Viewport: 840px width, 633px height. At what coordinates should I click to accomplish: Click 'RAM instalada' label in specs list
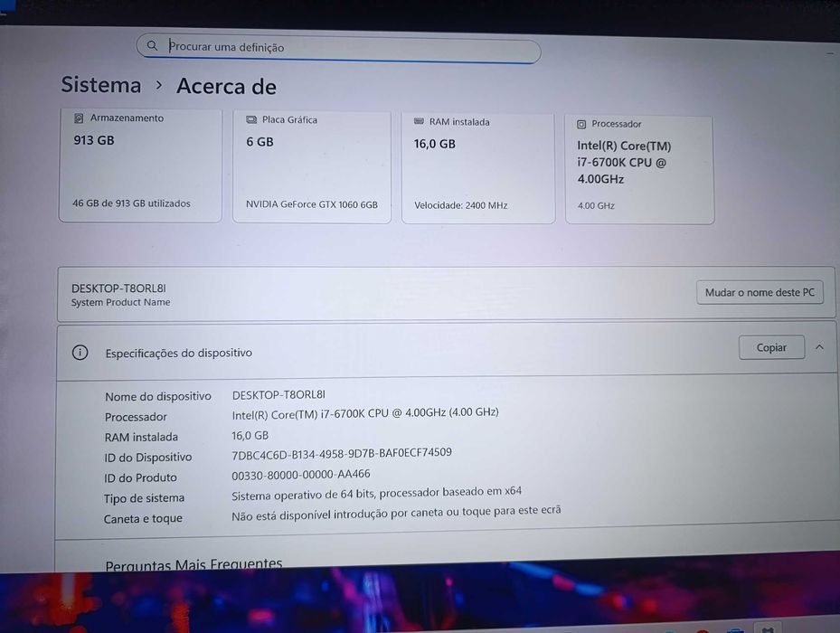pyautogui.click(x=141, y=438)
